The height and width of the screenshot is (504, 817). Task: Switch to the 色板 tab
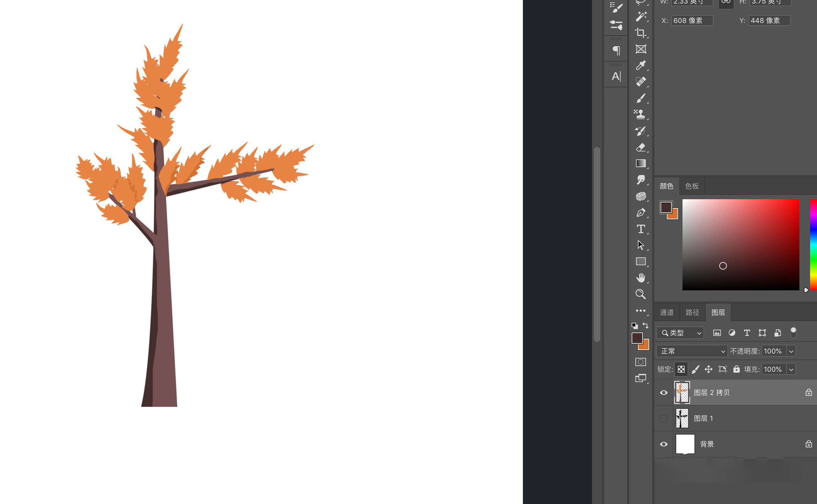pos(692,186)
